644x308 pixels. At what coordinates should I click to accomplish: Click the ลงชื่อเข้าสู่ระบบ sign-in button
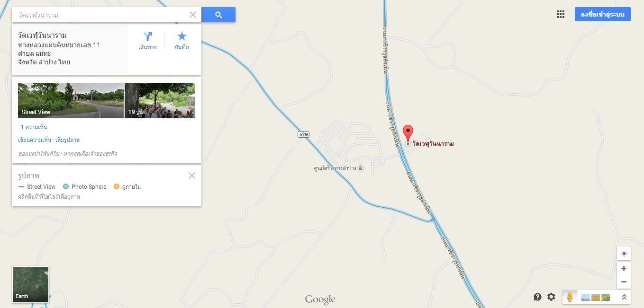point(602,14)
